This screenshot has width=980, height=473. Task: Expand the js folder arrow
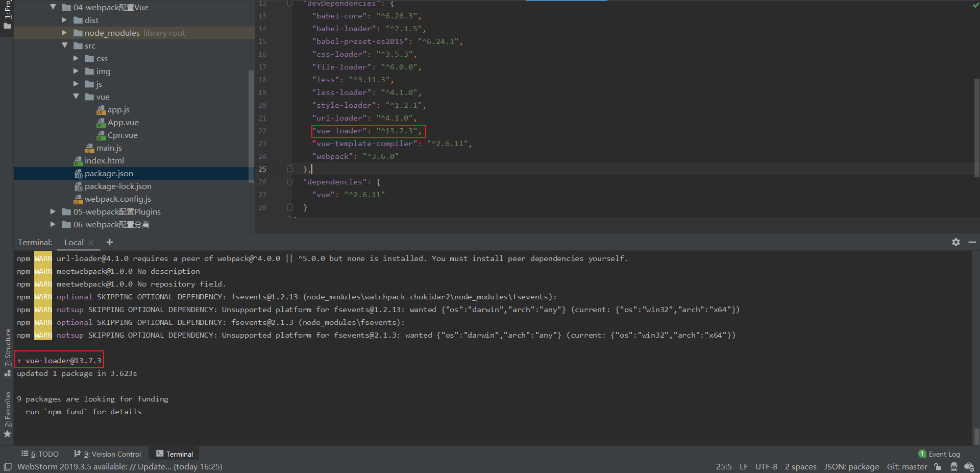click(x=76, y=84)
